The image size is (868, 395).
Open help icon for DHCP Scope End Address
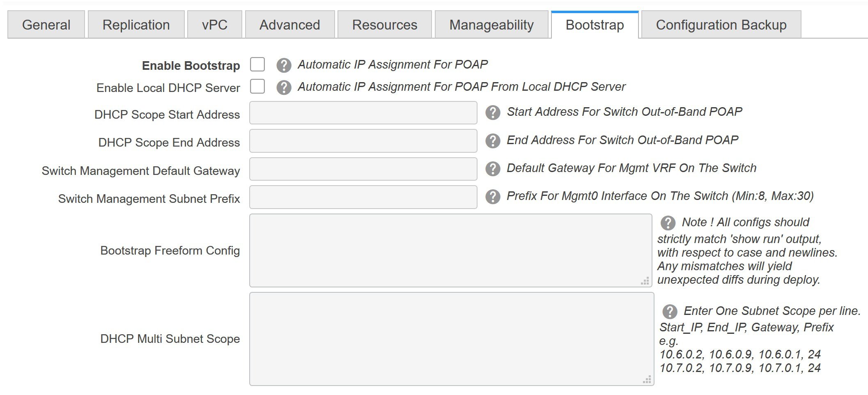493,141
